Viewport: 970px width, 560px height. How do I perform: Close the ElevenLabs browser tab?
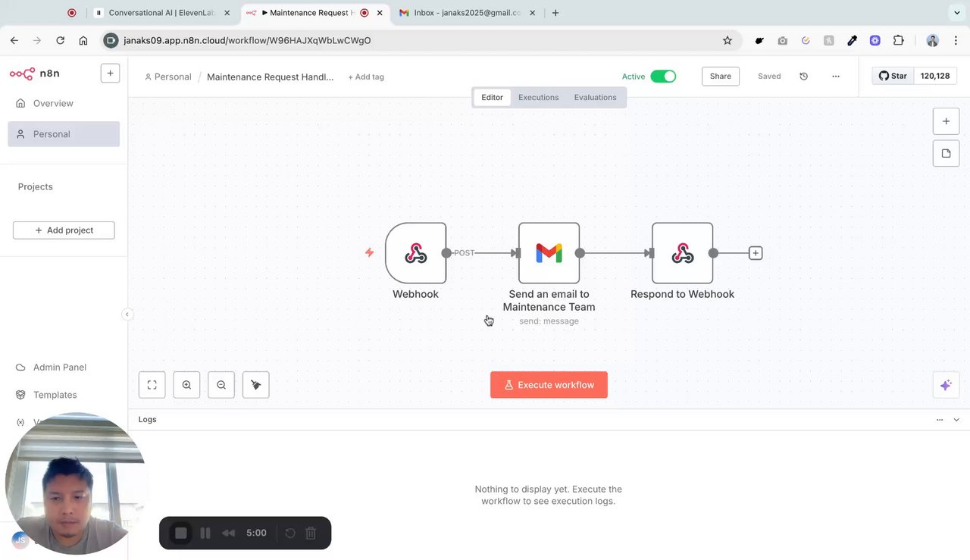coord(227,13)
